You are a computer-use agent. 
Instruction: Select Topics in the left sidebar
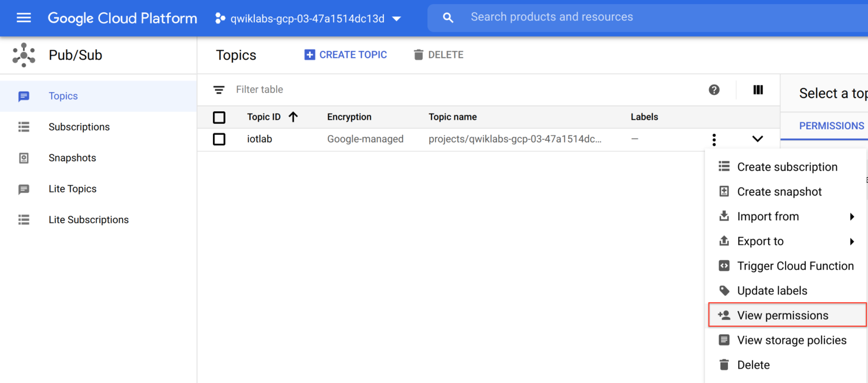98,96
